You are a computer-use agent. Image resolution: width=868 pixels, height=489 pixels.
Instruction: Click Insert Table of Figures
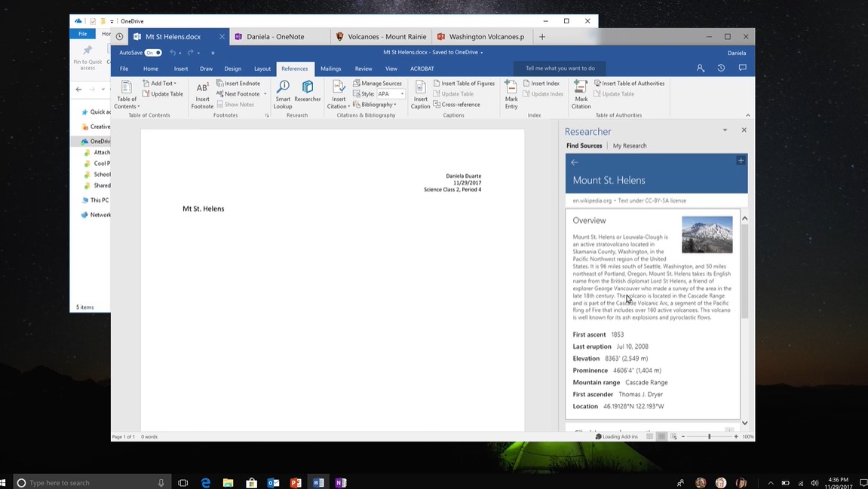tap(464, 84)
